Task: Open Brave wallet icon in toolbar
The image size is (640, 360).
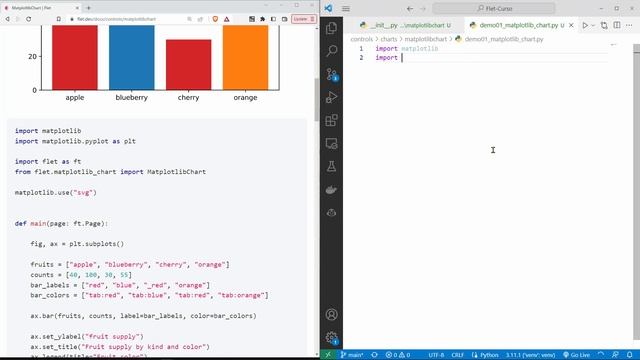Action: click(x=284, y=19)
